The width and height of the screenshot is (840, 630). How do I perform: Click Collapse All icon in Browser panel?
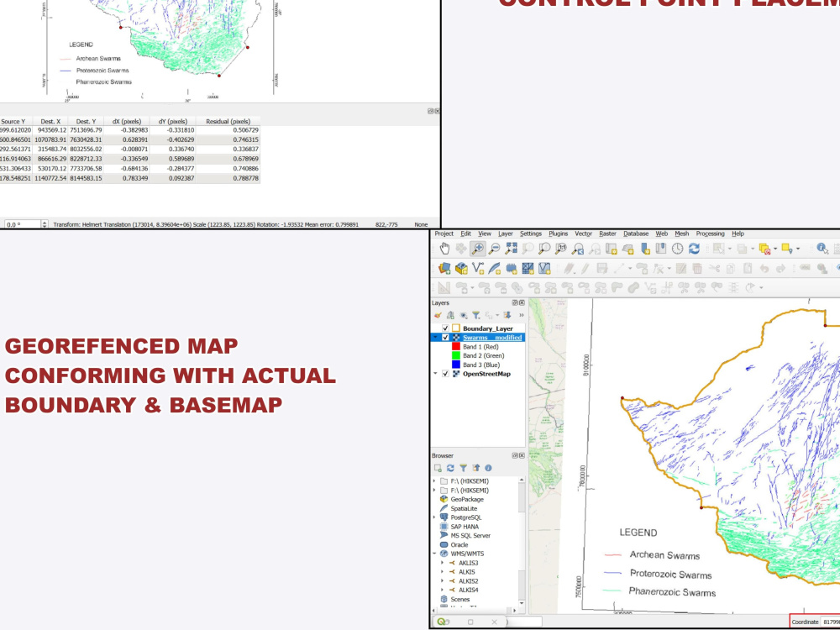475,468
